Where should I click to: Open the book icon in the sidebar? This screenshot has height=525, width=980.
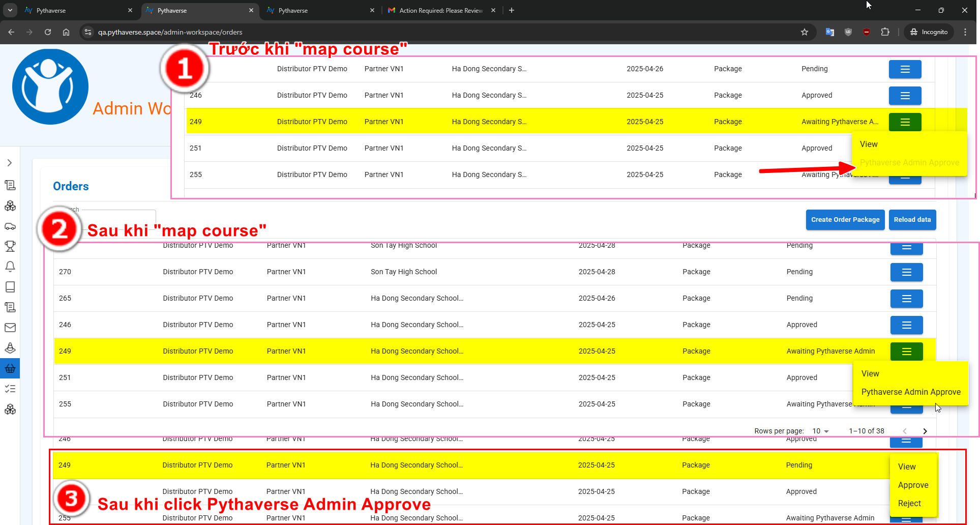coord(10,287)
